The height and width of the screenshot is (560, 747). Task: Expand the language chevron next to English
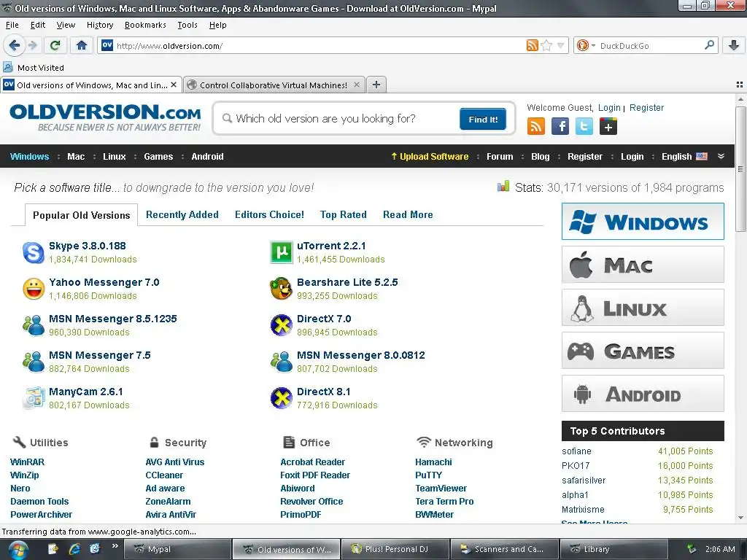pos(721,156)
